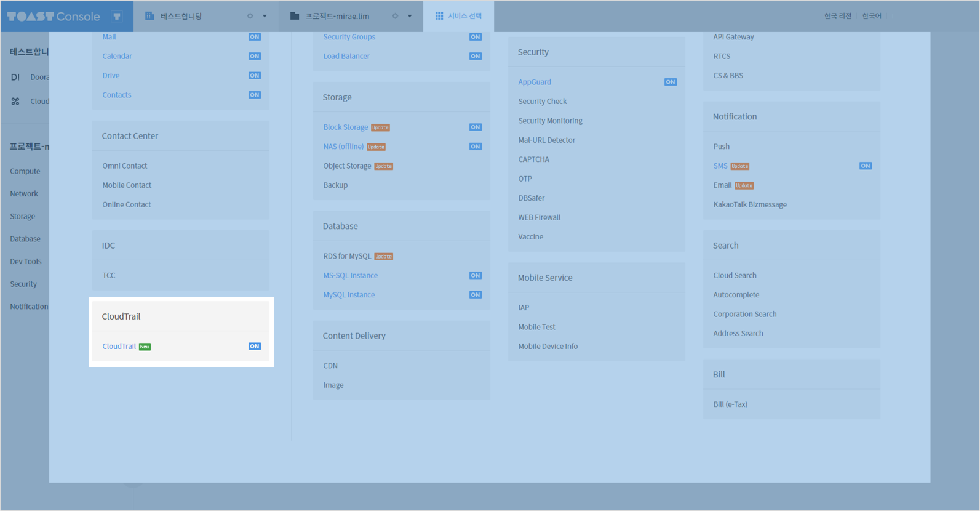Click the T icon beside Console logo
The height and width of the screenshot is (511, 980).
(x=117, y=17)
